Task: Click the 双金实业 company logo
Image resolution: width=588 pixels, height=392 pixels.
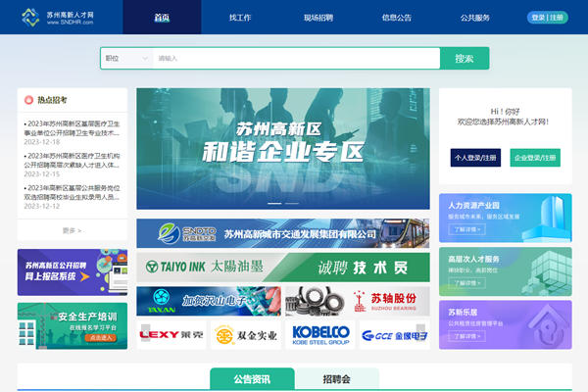Action: point(246,334)
